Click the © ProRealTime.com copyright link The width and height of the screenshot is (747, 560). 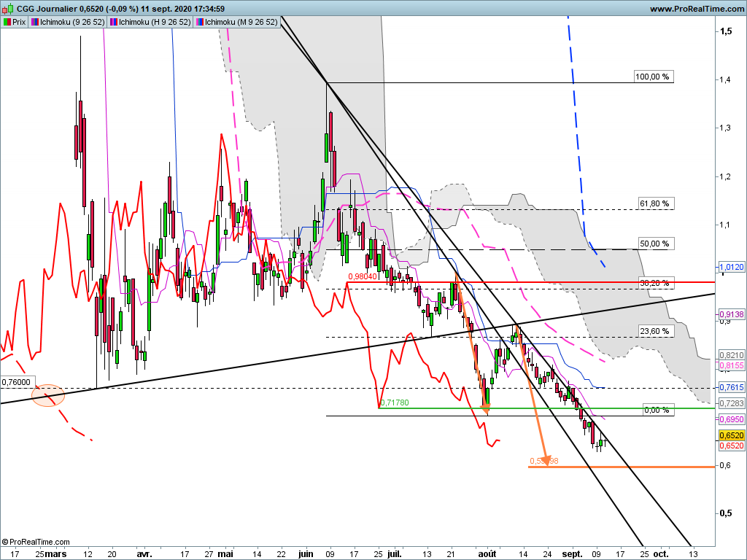coord(36,542)
